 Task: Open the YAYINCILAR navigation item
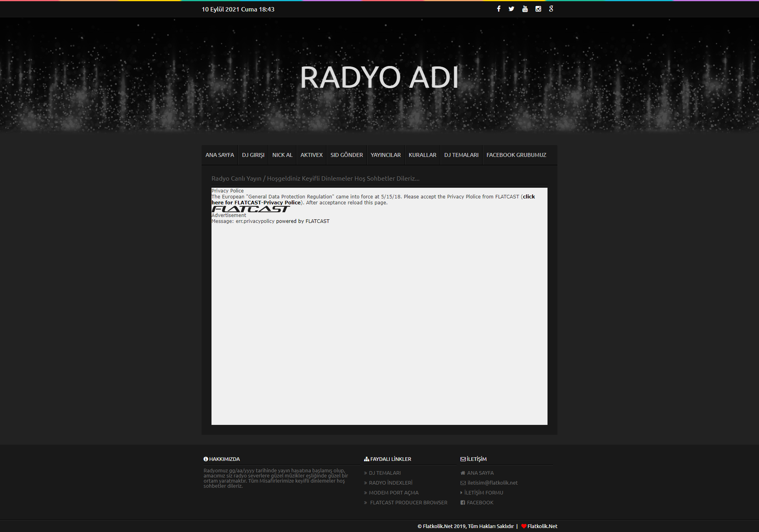click(385, 155)
